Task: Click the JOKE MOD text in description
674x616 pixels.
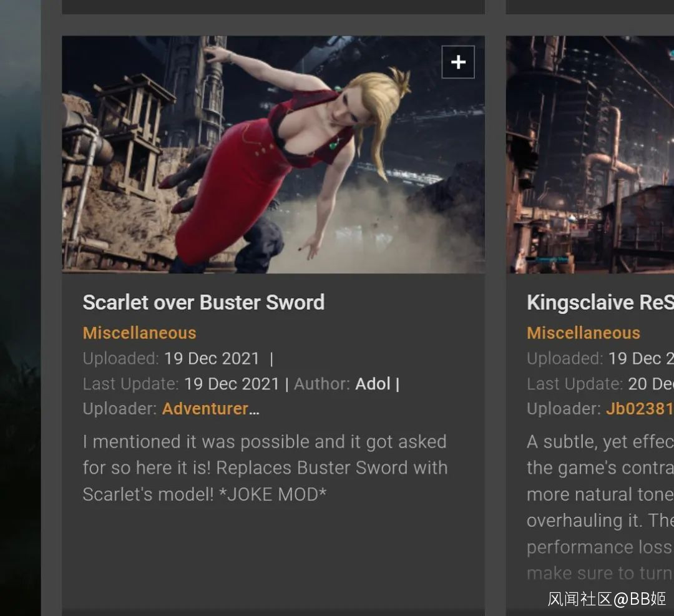Action: (x=273, y=494)
